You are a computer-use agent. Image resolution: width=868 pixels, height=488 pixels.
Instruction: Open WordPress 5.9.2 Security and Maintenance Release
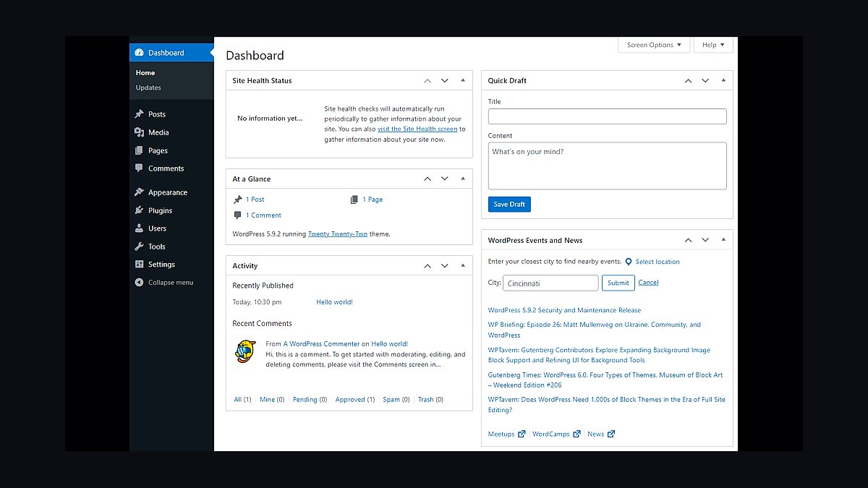point(564,310)
